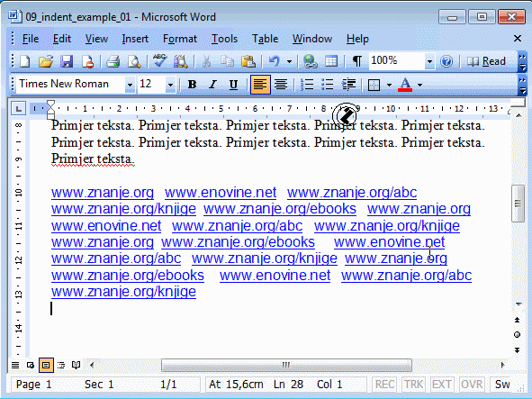Open the Format menu

click(x=180, y=39)
